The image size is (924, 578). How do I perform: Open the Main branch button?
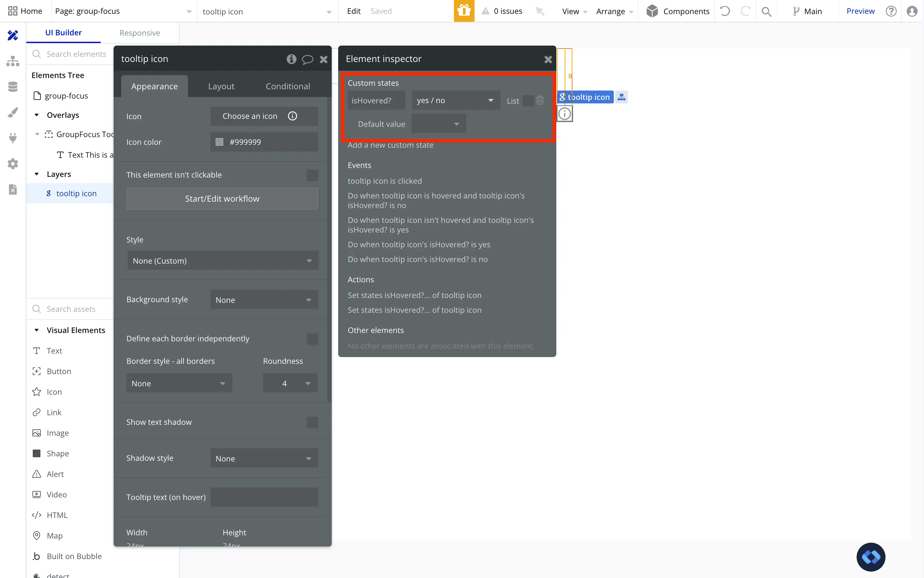pyautogui.click(x=807, y=12)
